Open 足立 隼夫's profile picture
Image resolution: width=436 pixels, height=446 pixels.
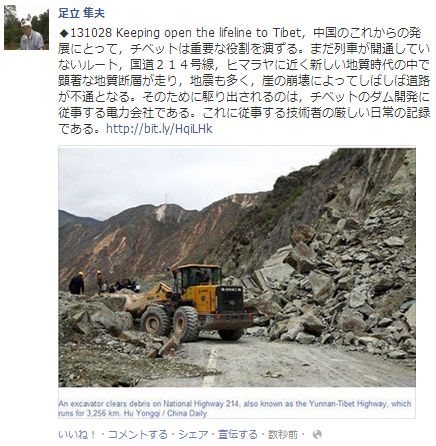pos(26,27)
